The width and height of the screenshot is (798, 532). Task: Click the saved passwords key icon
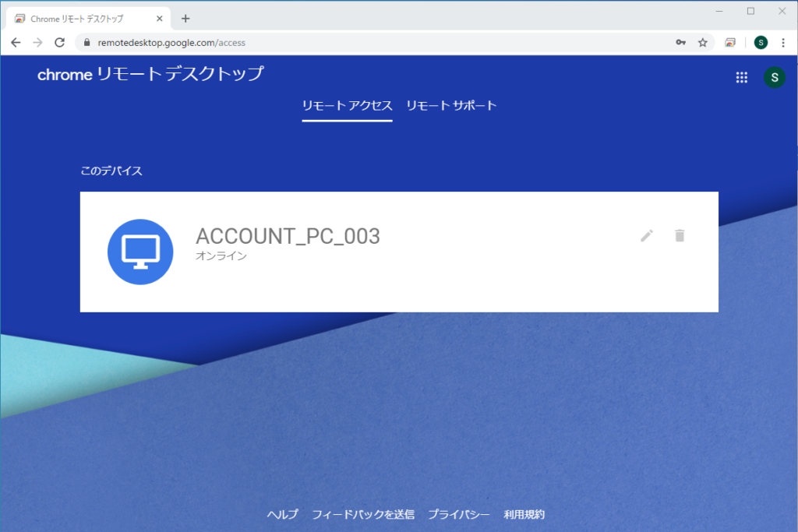click(681, 43)
